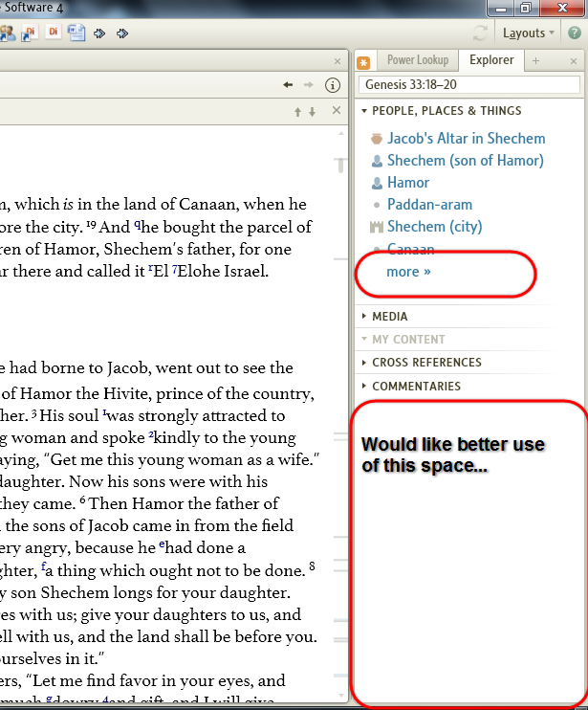
Task: Open Shechem (son of Hamor) link
Action: [x=465, y=161]
